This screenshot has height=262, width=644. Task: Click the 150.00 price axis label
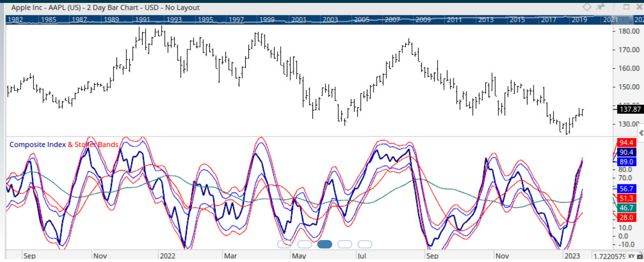pyautogui.click(x=629, y=87)
